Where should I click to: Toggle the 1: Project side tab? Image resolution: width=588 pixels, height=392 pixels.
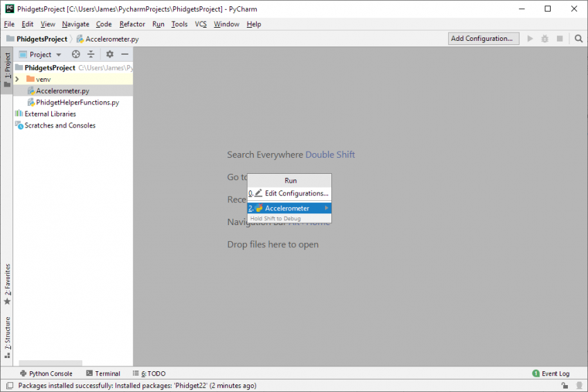[x=7, y=70]
